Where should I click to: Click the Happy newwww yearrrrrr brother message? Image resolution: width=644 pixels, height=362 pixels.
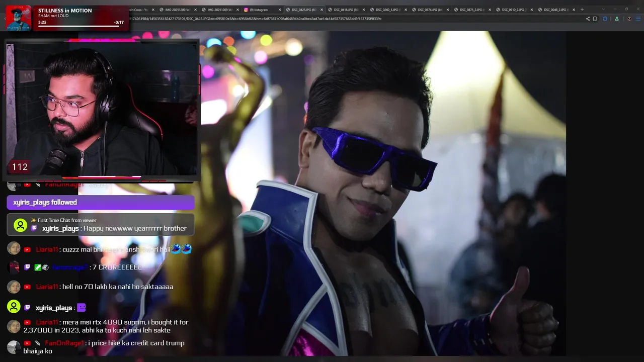(x=135, y=228)
